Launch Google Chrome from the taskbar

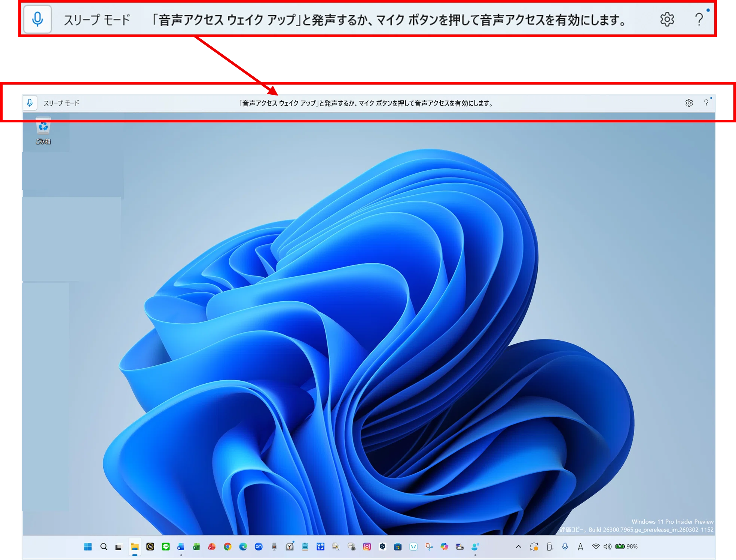tap(227, 547)
